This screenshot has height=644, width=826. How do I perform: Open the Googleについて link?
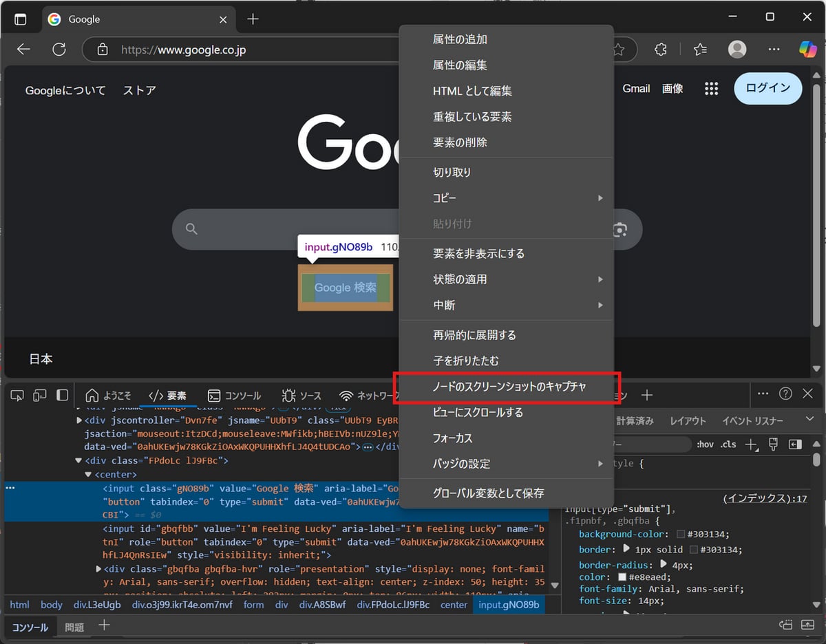65,90
